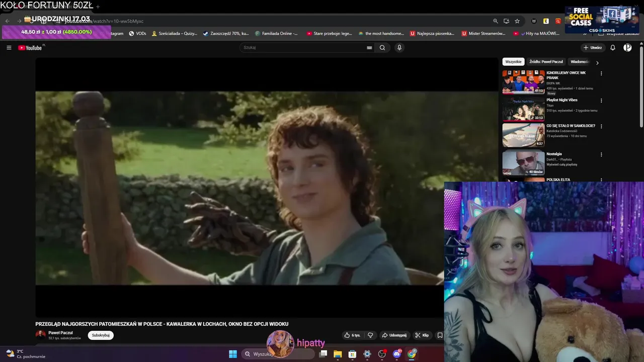Open Discord from taskbar

click(x=397, y=354)
